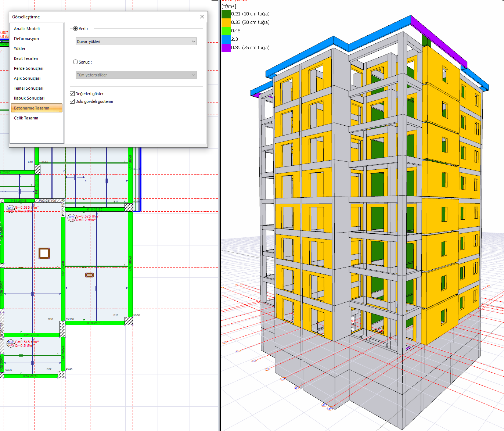Image resolution: width=504 pixels, height=431 pixels.
Task: Click the 'G=0.535 tf/m²' load text
Action: (27, 208)
